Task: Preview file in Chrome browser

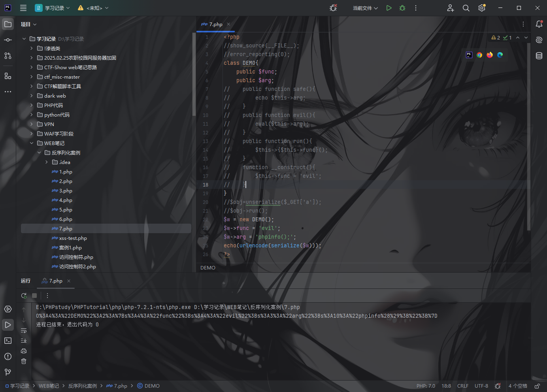Action: [479, 55]
